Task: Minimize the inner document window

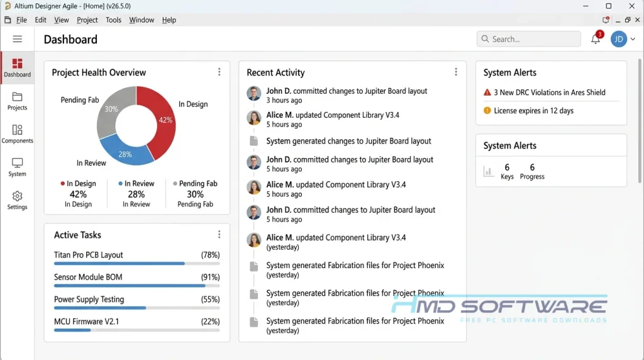Action: (618, 20)
